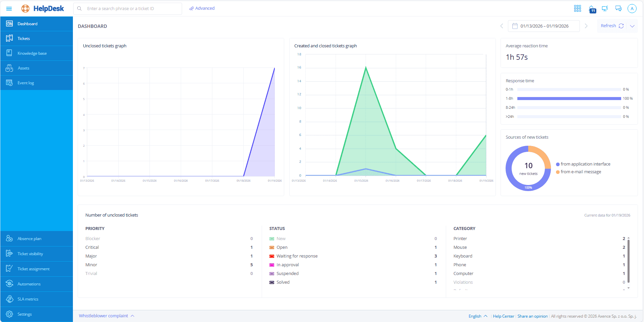Viewport: 644px width, 322px height.
Task: Expand the Refresh options dropdown chevron
Action: click(x=632, y=26)
